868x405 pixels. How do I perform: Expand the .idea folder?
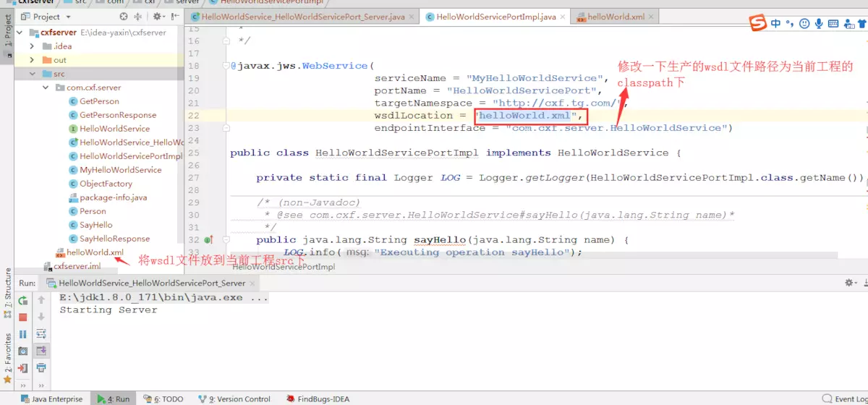33,46
